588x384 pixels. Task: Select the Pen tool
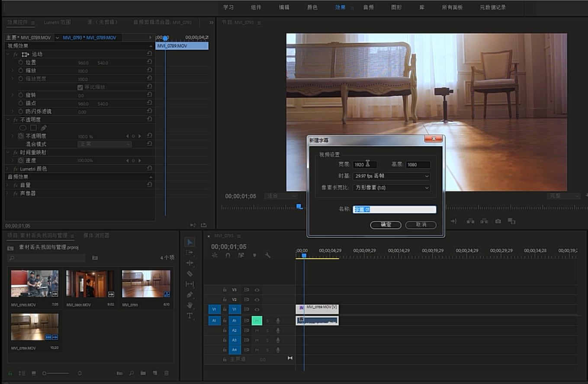(x=190, y=295)
